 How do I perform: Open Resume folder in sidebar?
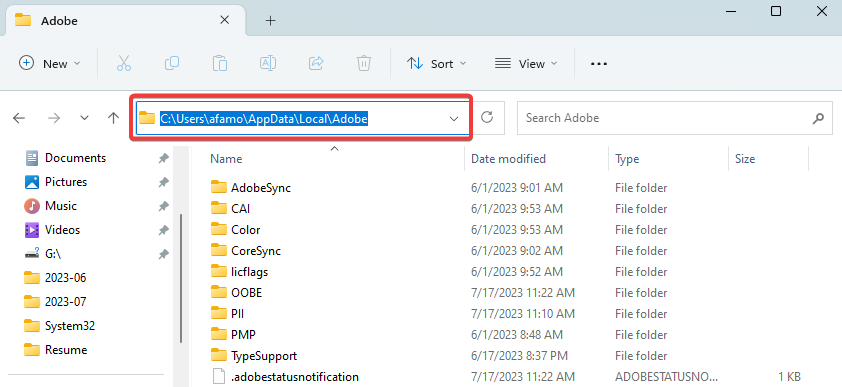(x=66, y=350)
